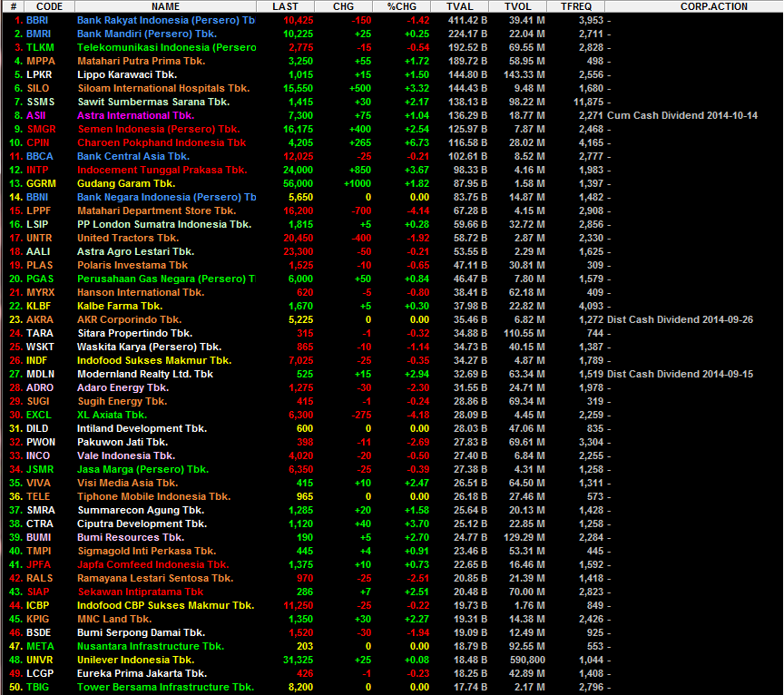Select the AALI stock code
The image size is (784, 695).
tap(38, 251)
